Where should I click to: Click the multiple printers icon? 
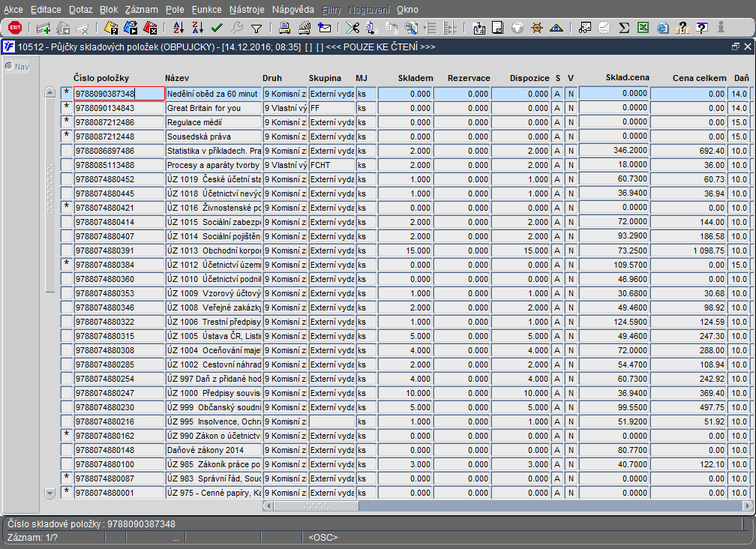pyautogui.click(x=304, y=28)
